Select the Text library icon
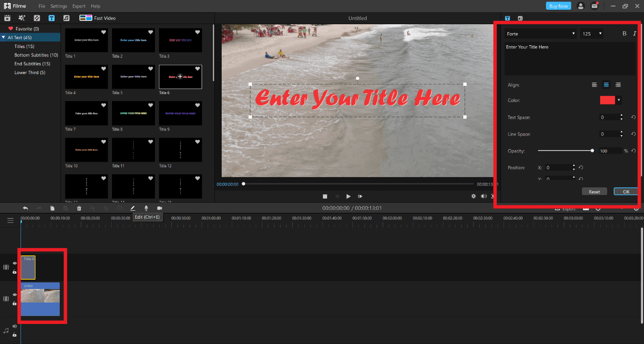644x344 pixels. point(51,18)
